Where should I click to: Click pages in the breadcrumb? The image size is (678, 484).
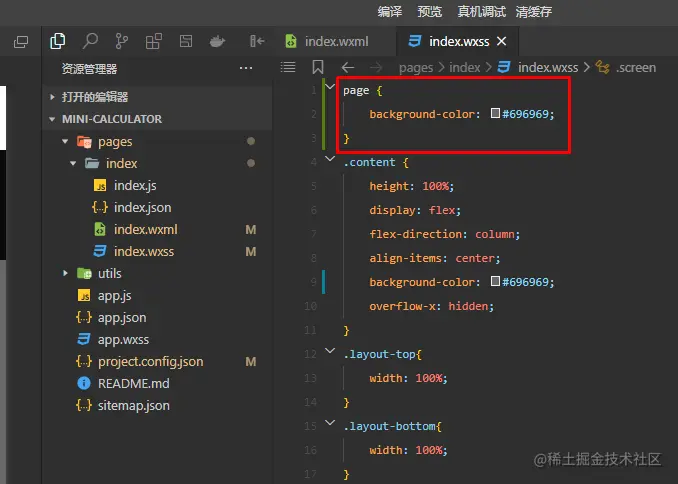coord(416,68)
